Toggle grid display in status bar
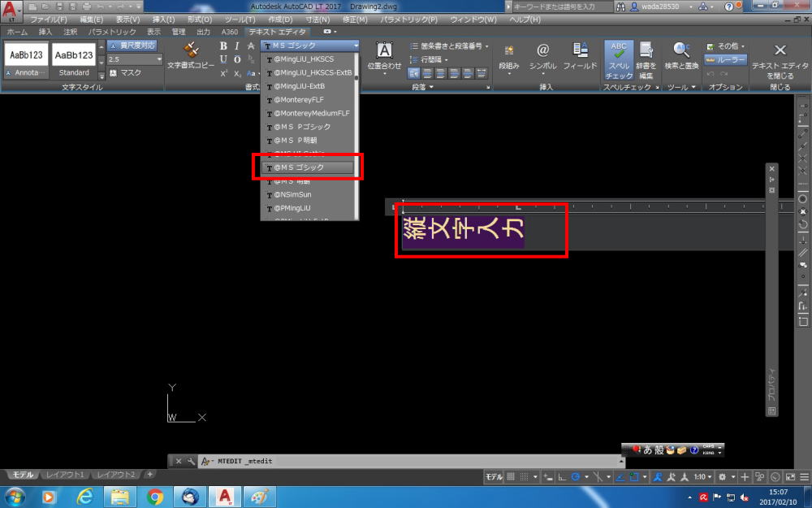Viewport: 812px width, 508px height. click(x=511, y=477)
